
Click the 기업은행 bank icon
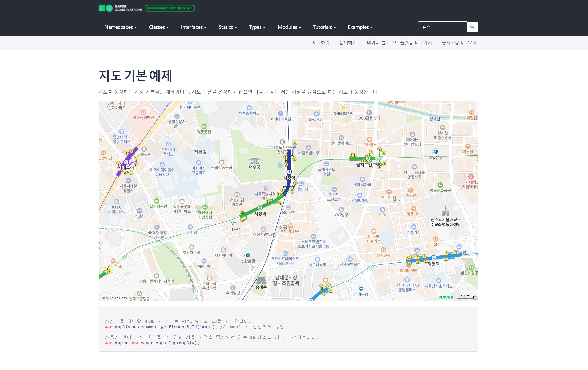pyautogui.click(x=436, y=152)
